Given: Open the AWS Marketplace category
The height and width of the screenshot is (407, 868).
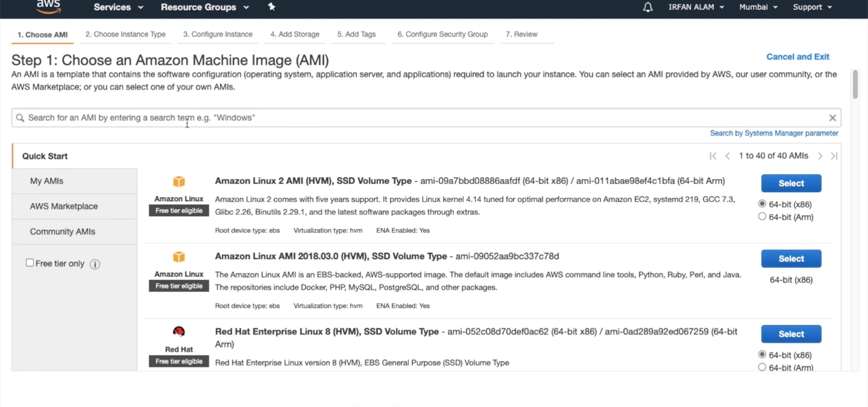Looking at the screenshot, I should [75, 206].
